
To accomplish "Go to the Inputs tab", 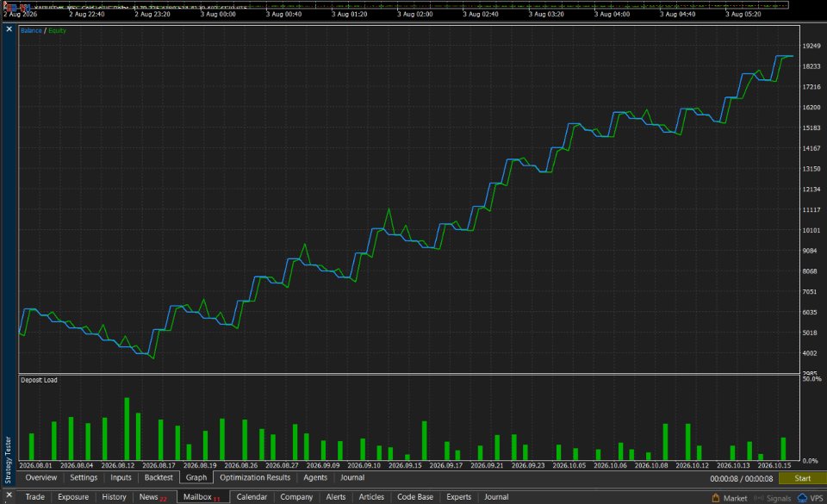I will 121,477.
